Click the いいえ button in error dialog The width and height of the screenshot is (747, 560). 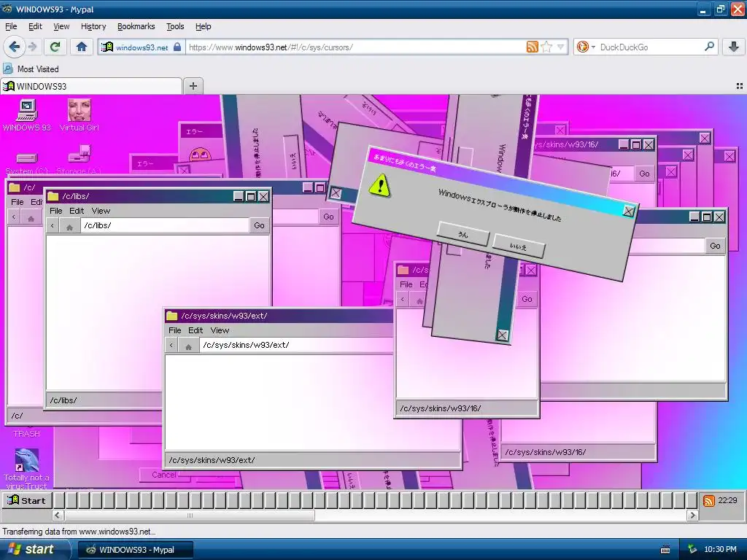tap(519, 246)
